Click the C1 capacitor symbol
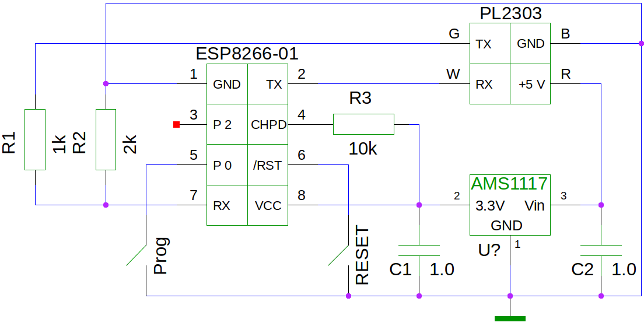644x326 pixels. pos(419,250)
